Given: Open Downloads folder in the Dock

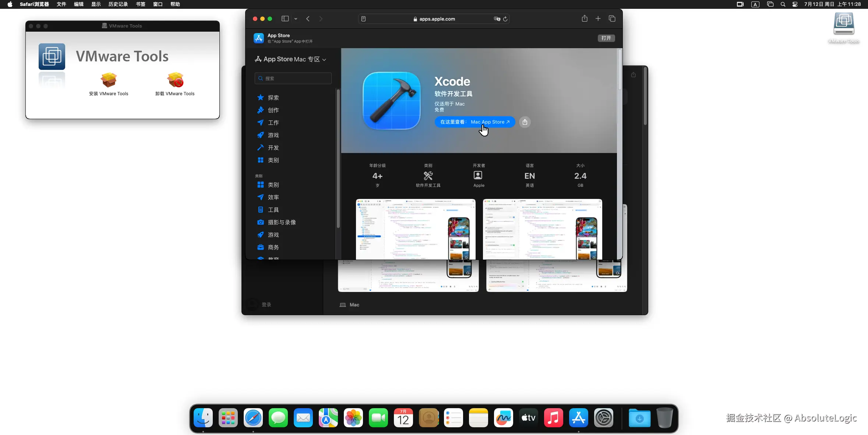Looking at the screenshot, I should coord(640,418).
